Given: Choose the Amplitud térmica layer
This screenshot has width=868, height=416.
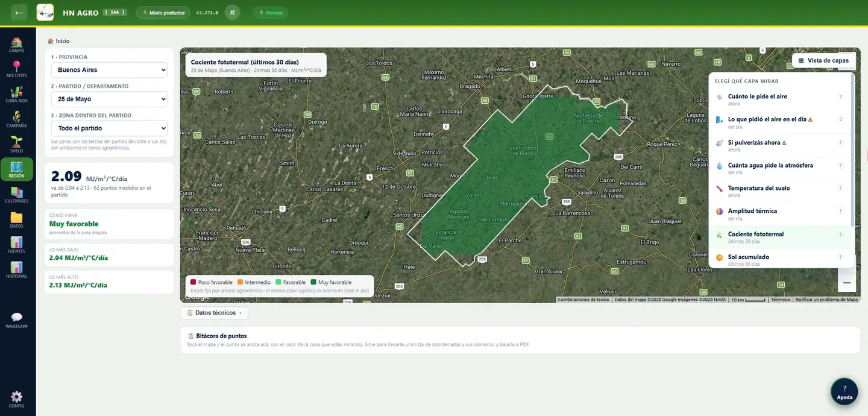Looking at the screenshot, I should [x=781, y=214].
